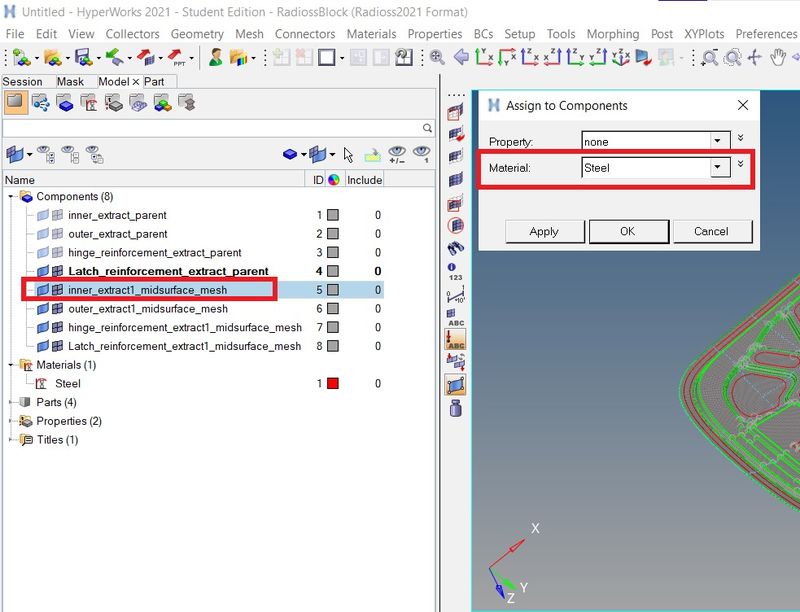The height and width of the screenshot is (612, 800).
Task: Click Cancel in Assign to Components
Action: click(711, 232)
